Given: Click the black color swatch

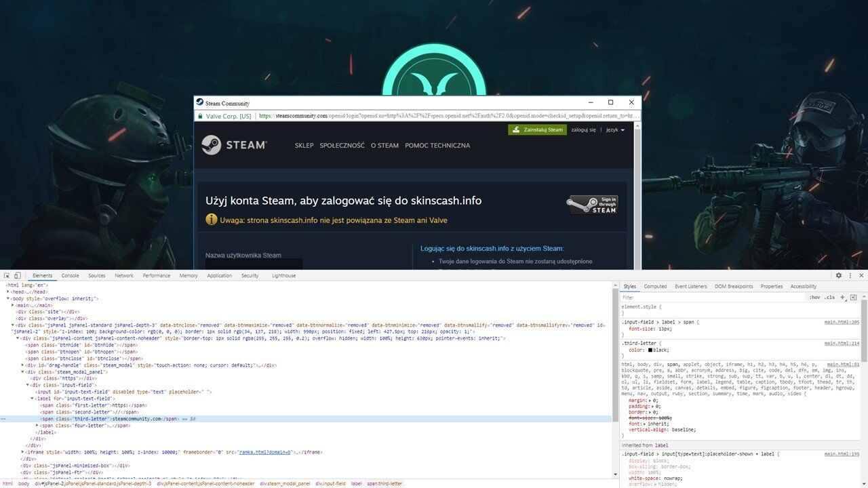Looking at the screenshot, I should coord(650,350).
